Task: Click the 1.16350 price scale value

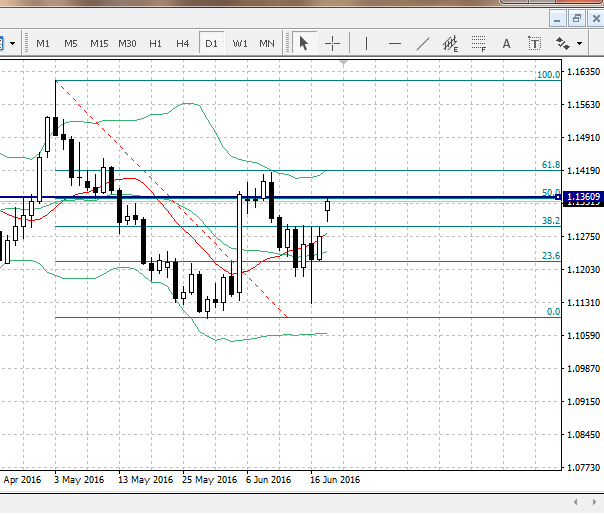Action: (x=583, y=72)
